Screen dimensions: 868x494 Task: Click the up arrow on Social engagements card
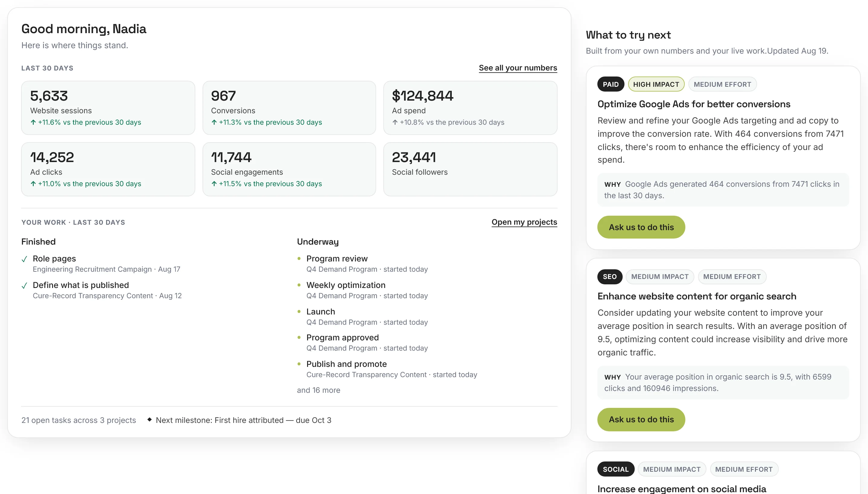214,183
